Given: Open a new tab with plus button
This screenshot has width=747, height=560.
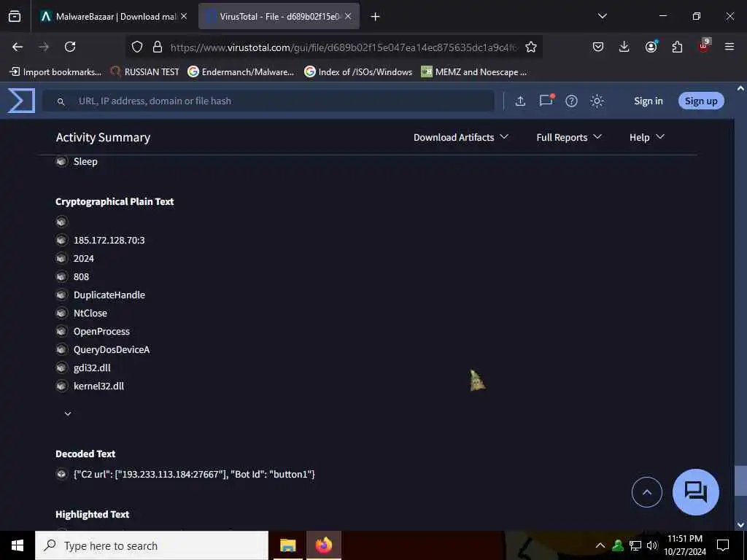Looking at the screenshot, I should (376, 17).
